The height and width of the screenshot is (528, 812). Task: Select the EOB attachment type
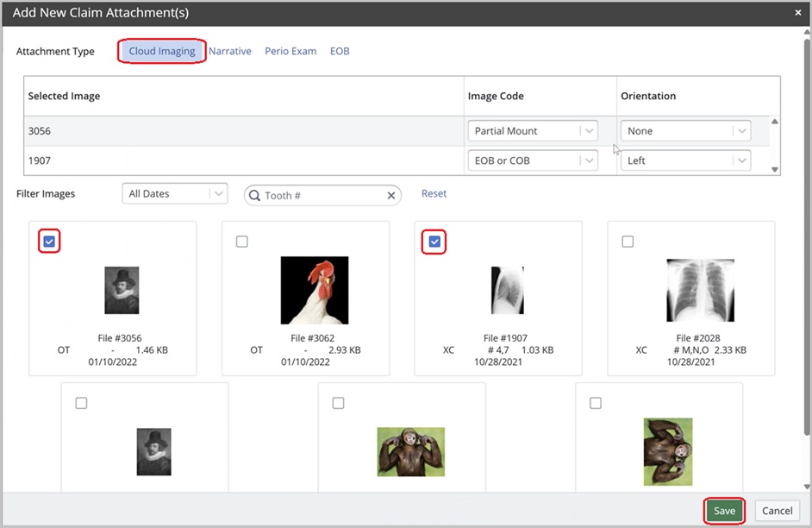tap(340, 51)
